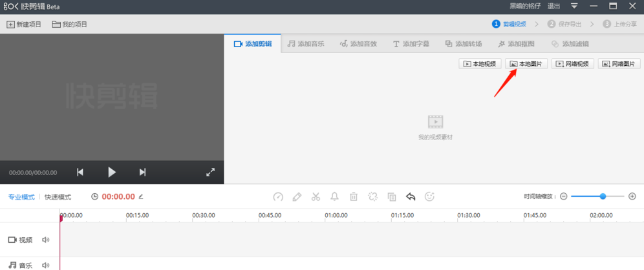
Task: Open the title bar dropdown triangle menu
Action: (574, 6)
